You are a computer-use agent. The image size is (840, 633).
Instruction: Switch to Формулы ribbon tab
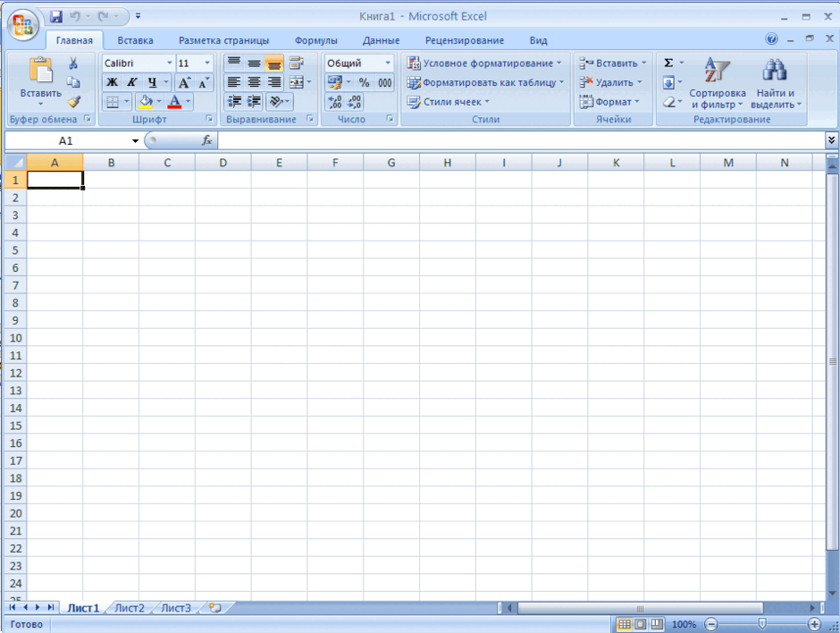click(x=316, y=40)
